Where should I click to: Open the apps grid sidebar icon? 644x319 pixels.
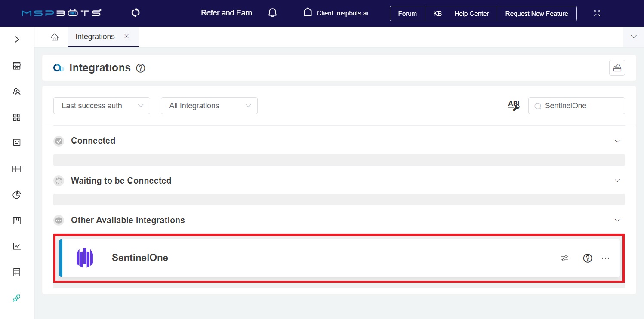click(x=17, y=117)
